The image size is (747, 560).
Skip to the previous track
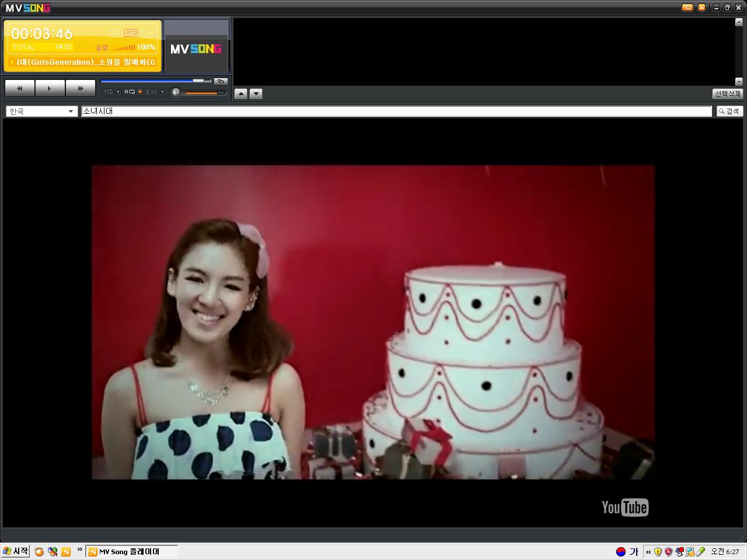(x=20, y=88)
